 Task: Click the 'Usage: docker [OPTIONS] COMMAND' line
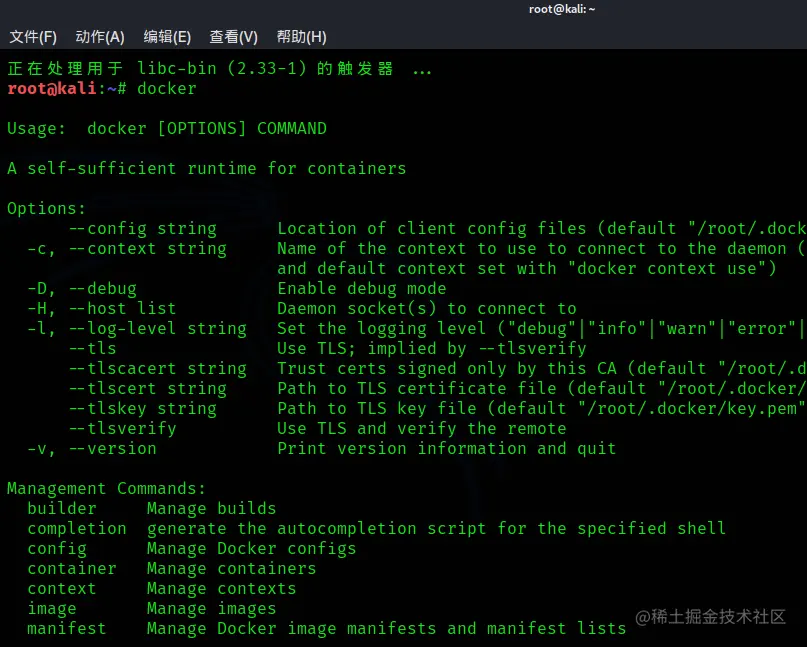167,129
